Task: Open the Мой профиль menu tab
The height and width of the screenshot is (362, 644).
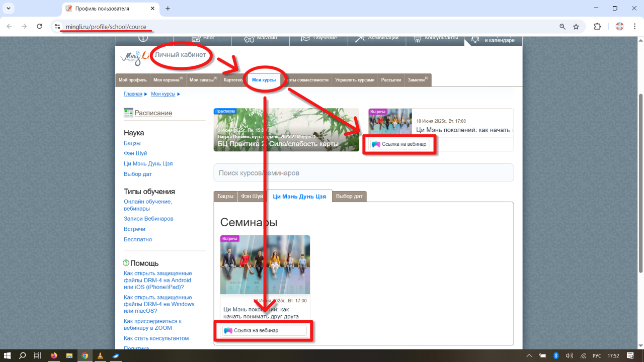Action: click(132, 80)
